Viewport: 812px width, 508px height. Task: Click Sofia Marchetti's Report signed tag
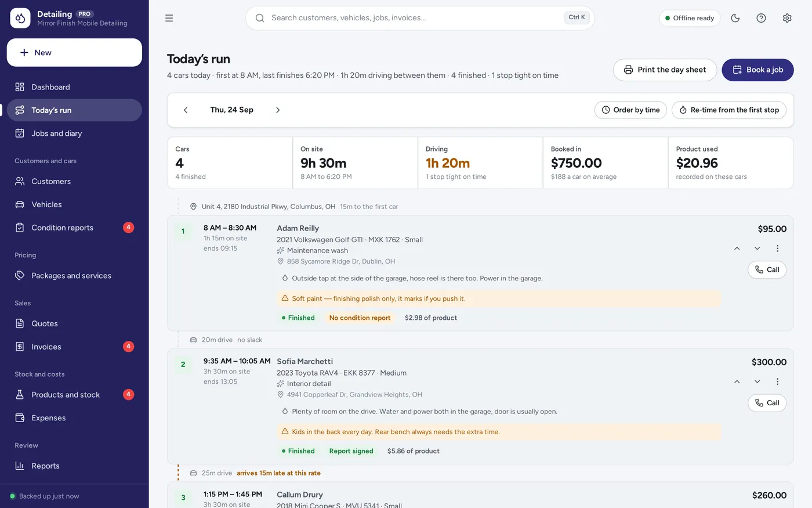(351, 451)
